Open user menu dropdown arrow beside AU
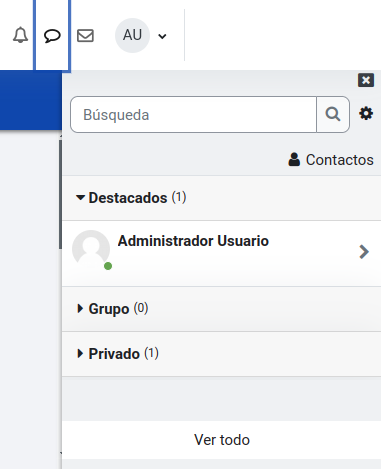 (162, 36)
